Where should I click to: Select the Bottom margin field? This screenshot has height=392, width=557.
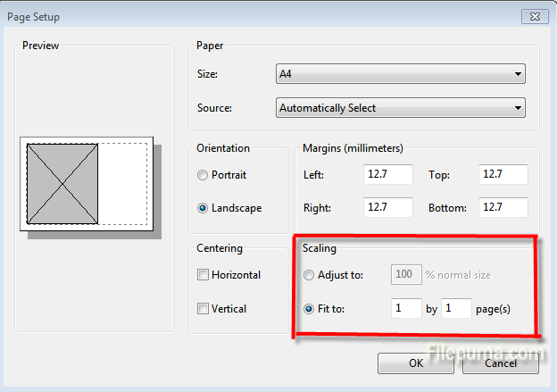(x=503, y=208)
